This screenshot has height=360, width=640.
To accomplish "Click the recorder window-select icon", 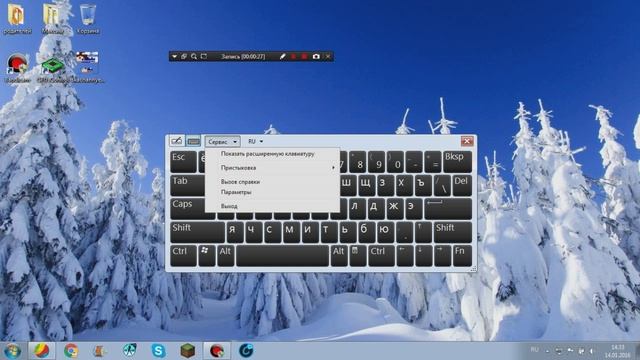I will click(184, 56).
